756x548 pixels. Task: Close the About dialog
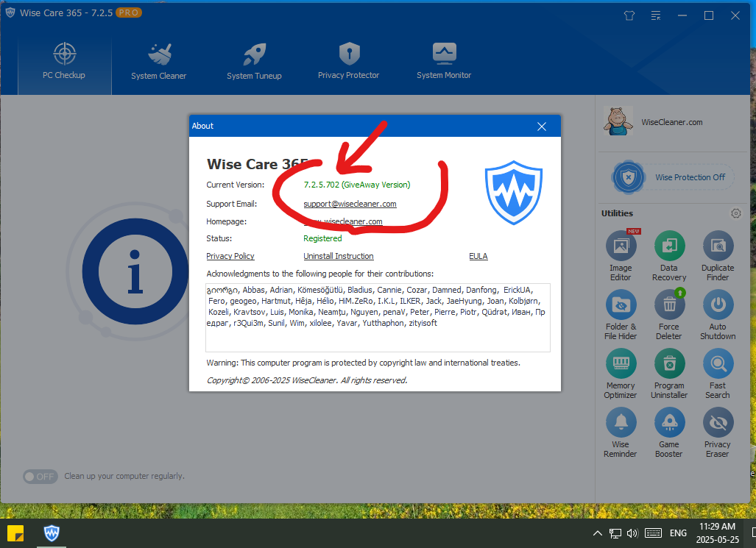coord(542,127)
